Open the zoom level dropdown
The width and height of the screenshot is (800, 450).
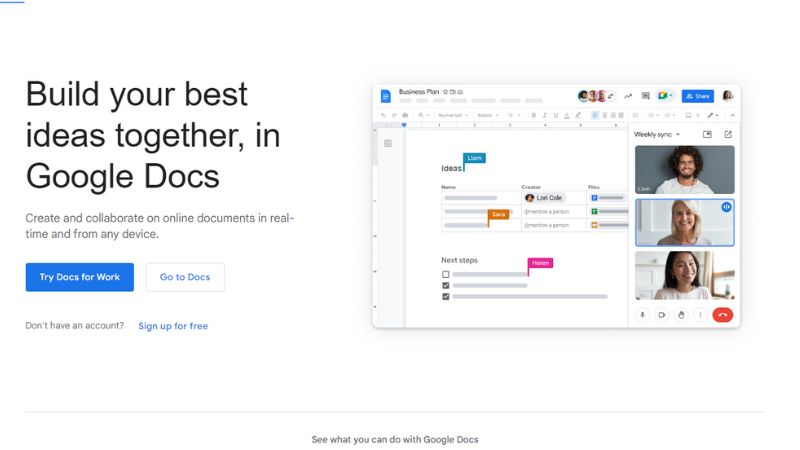423,115
